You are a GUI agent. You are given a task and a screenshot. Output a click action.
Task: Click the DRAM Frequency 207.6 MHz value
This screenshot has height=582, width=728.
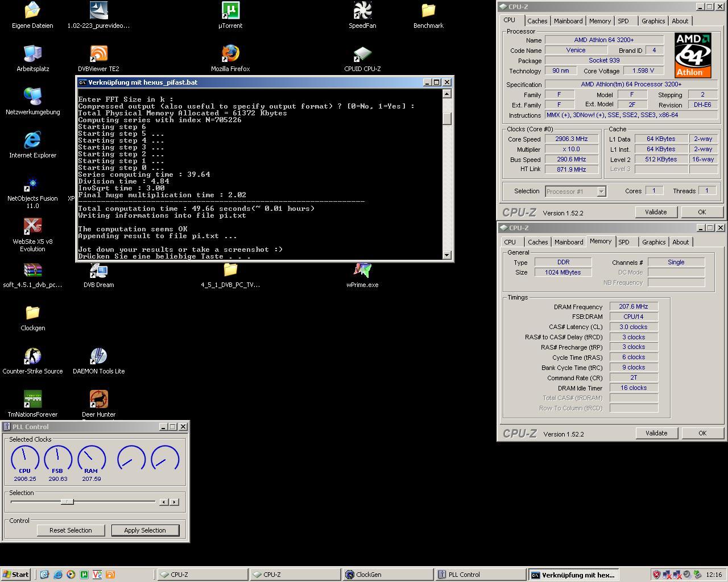(634, 306)
